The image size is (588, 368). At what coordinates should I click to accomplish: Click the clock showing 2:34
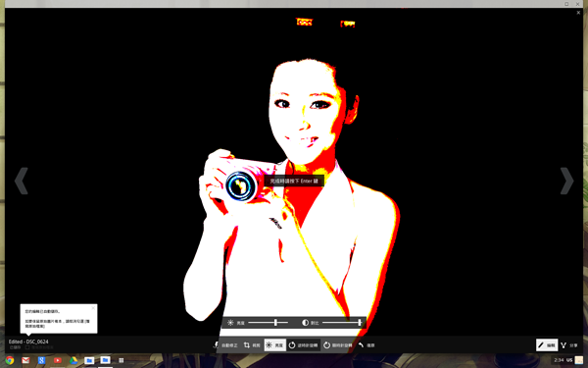pyautogui.click(x=559, y=360)
